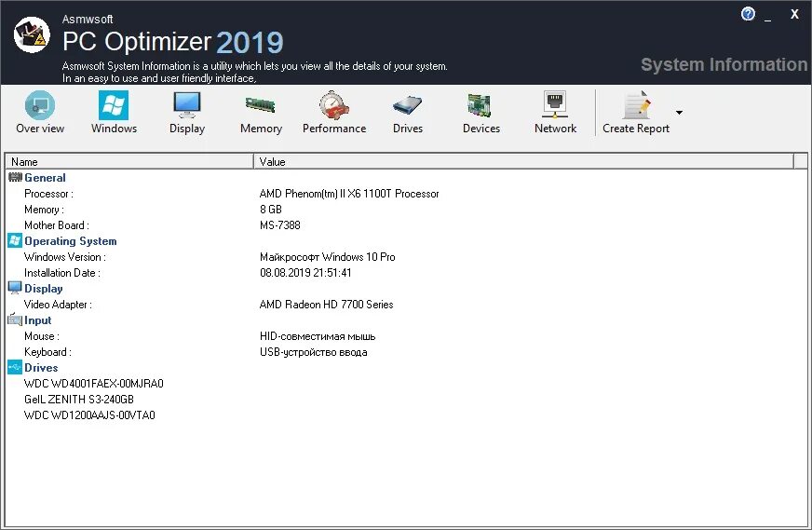
Task: Click the 8 GB memory value
Action: (x=271, y=210)
